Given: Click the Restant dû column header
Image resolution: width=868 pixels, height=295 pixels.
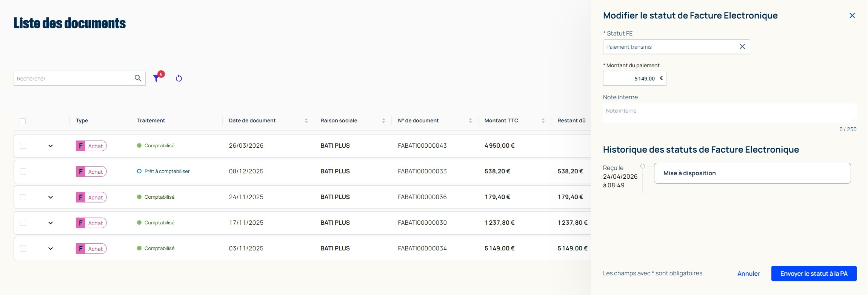Looking at the screenshot, I should (x=571, y=120).
